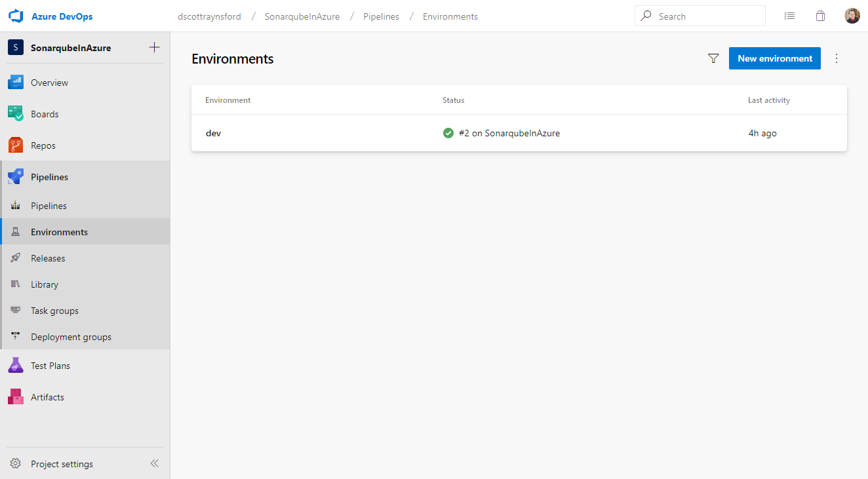Click the Project settings gear icon

pos(16,464)
